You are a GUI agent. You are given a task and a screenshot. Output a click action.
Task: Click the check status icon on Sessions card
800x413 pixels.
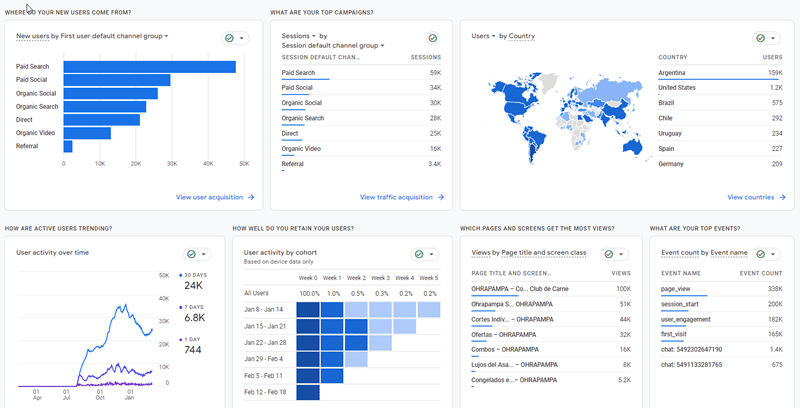[x=432, y=38]
